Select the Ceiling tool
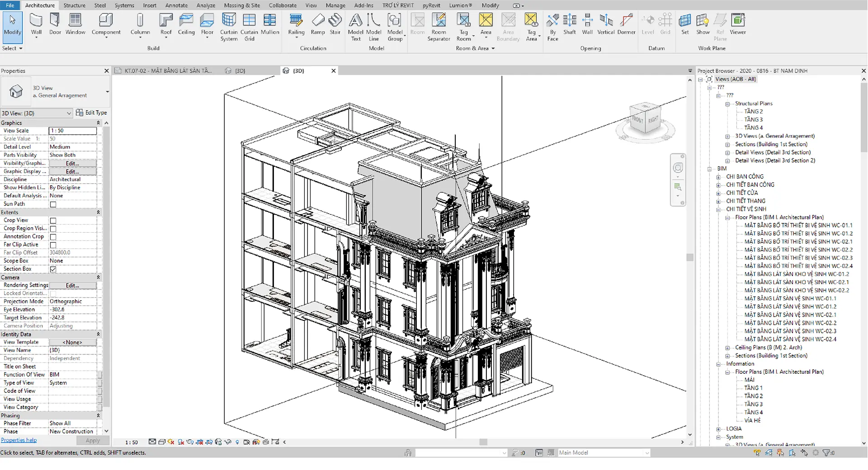The height and width of the screenshot is (470, 868). pyautogui.click(x=186, y=24)
